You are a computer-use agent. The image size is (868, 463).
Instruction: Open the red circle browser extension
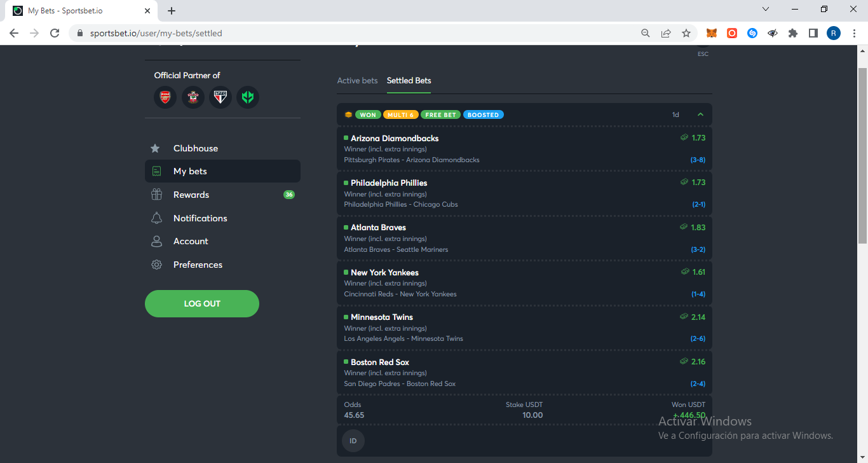pyautogui.click(x=732, y=33)
